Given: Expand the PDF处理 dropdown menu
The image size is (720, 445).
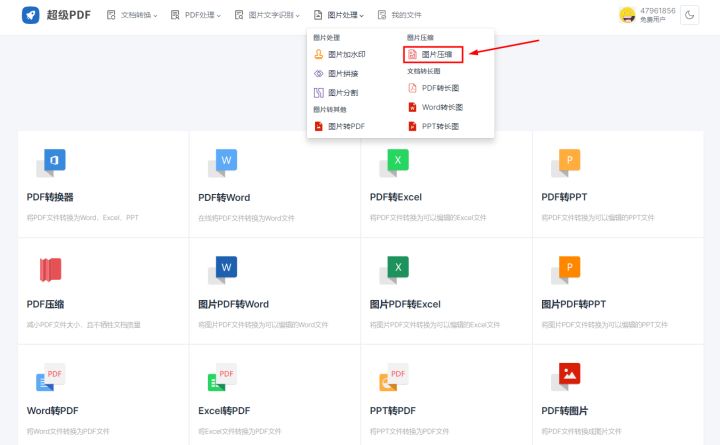Looking at the screenshot, I should coord(196,15).
